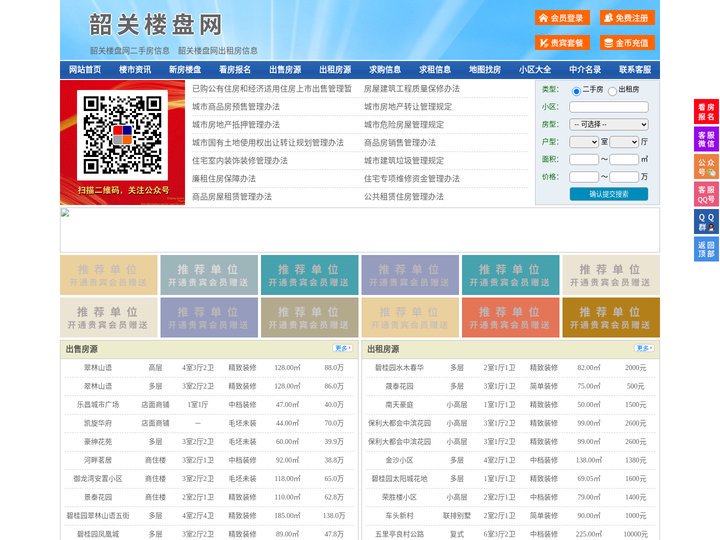Open link 城市危险房屋管理规定

tap(404, 124)
